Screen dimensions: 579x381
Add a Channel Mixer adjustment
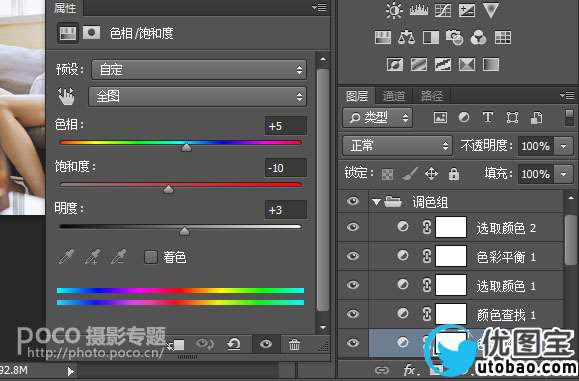[479, 38]
